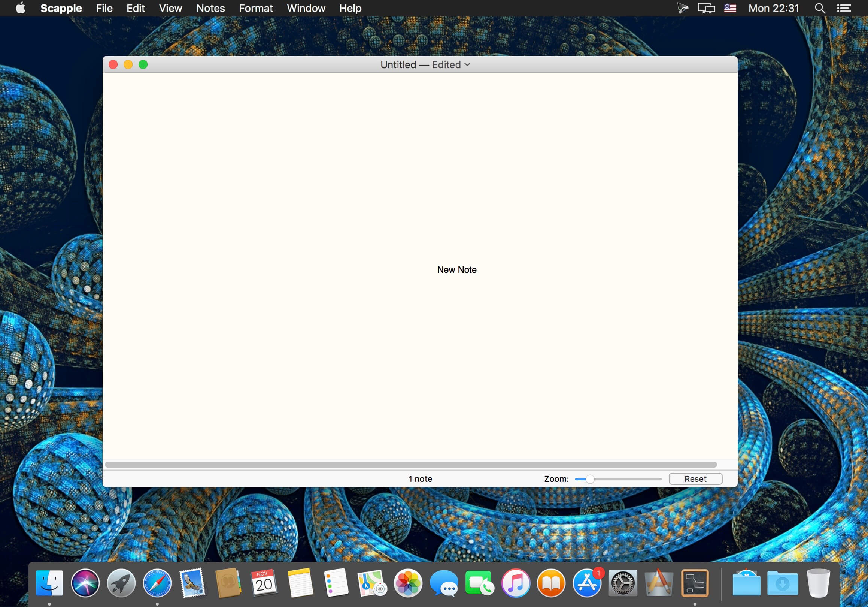This screenshot has height=607, width=868.
Task: Open the Format menu
Action: pyautogui.click(x=255, y=8)
